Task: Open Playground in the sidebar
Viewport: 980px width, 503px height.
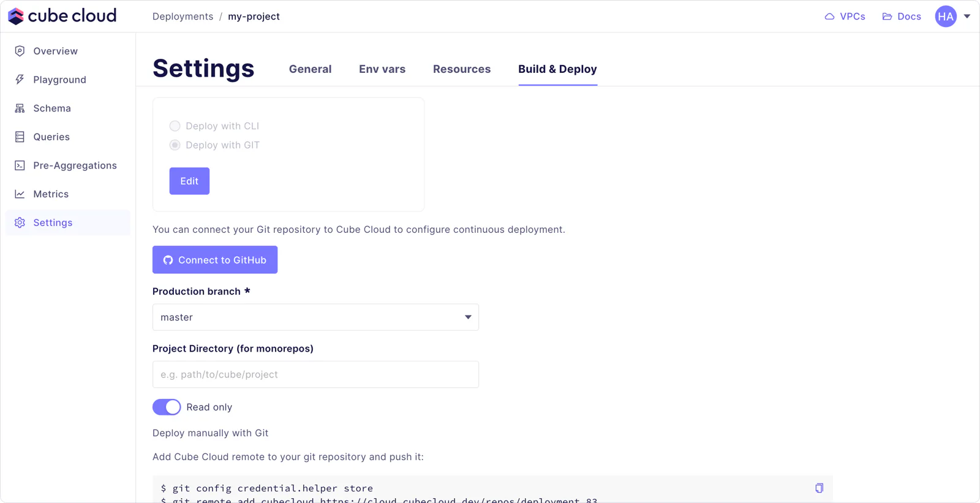Action: tap(68, 80)
